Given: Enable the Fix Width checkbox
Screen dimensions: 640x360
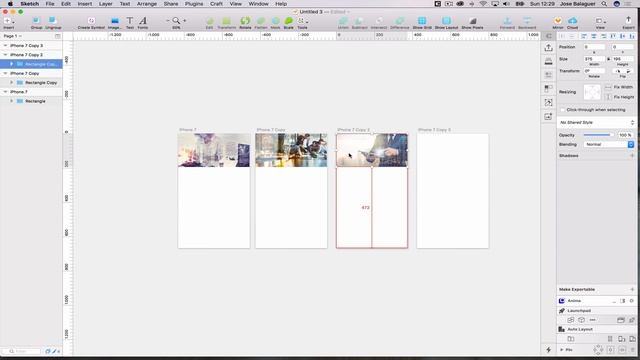Looking at the screenshot, I should click(x=608, y=87).
